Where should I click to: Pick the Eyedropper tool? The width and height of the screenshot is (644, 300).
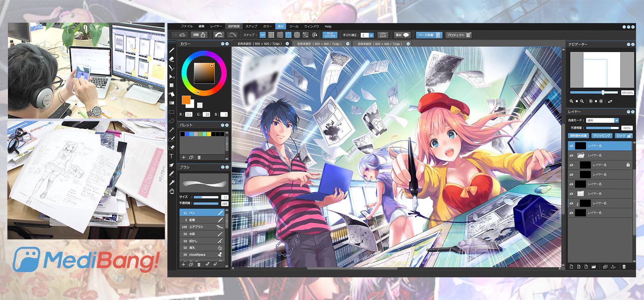click(x=172, y=183)
